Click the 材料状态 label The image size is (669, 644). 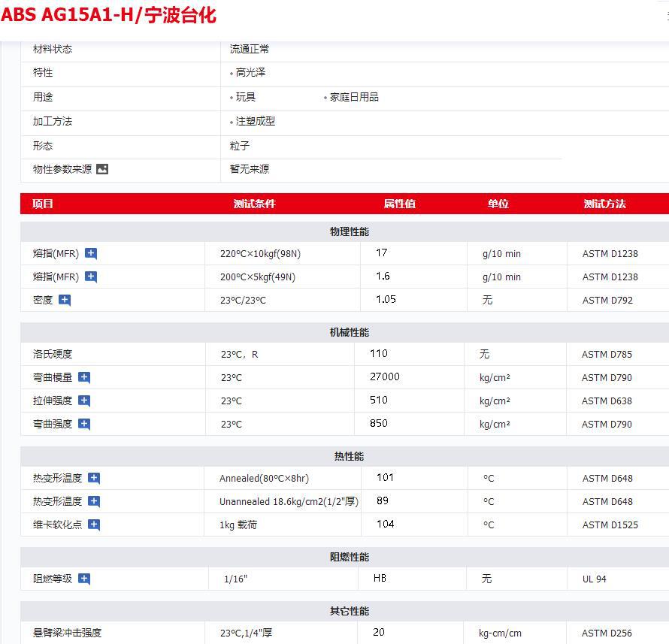[53, 49]
